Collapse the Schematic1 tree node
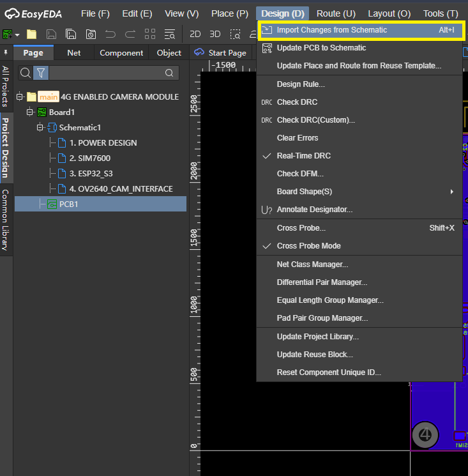 click(40, 128)
